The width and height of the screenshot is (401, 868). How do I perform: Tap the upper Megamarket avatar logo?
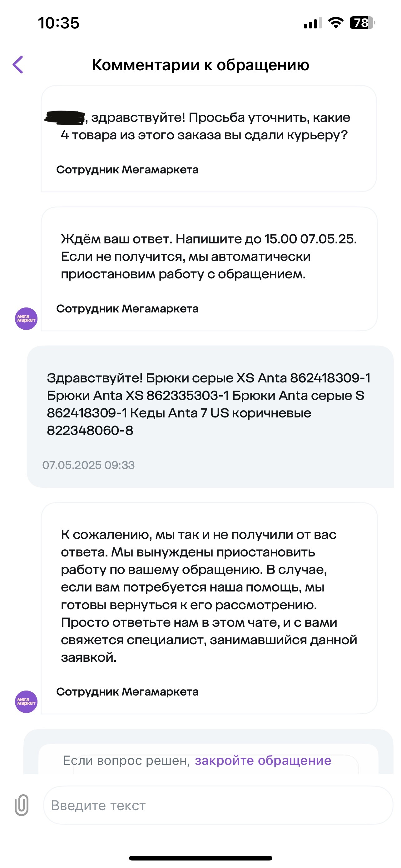(26, 318)
